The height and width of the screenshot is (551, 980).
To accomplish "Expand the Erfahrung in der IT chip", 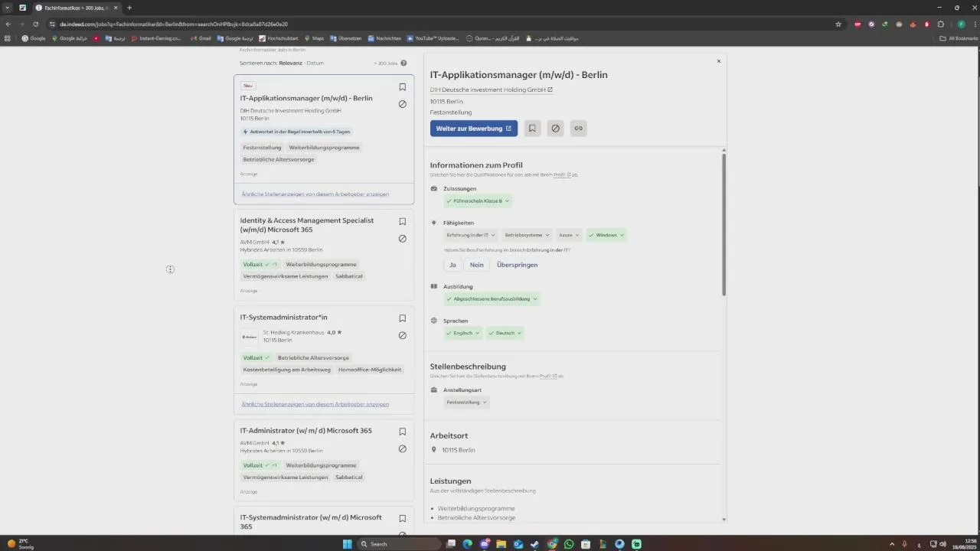I will pyautogui.click(x=471, y=236).
